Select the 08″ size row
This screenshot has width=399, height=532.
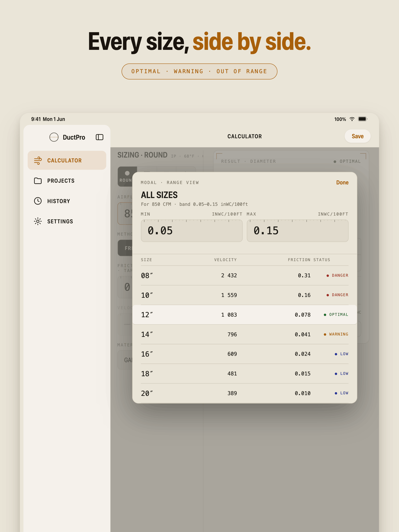click(245, 275)
